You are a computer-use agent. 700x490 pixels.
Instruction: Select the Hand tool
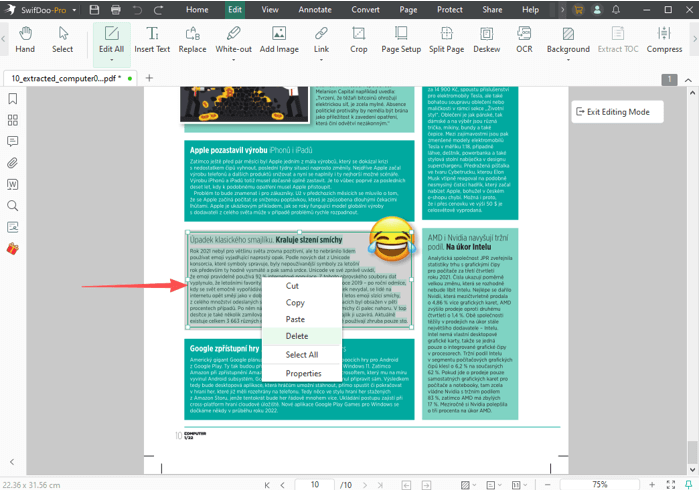tap(25, 40)
